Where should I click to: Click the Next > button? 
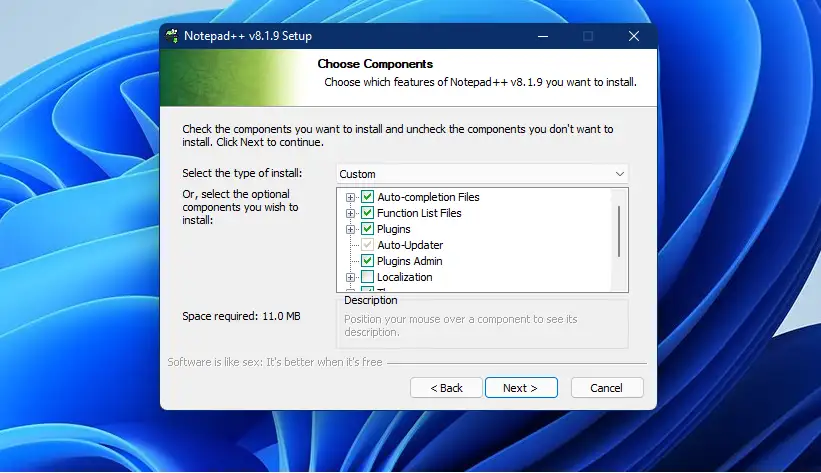point(521,388)
